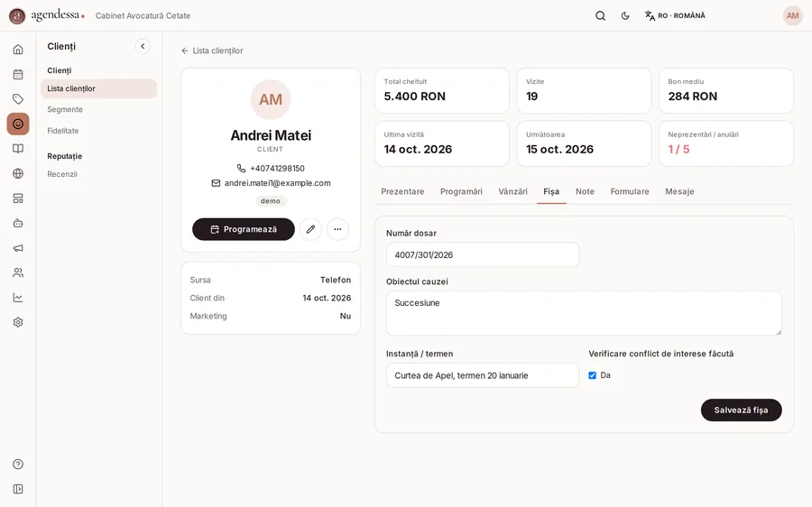Open the three-dots more actions menu
The height and width of the screenshot is (507, 812).
337,229
